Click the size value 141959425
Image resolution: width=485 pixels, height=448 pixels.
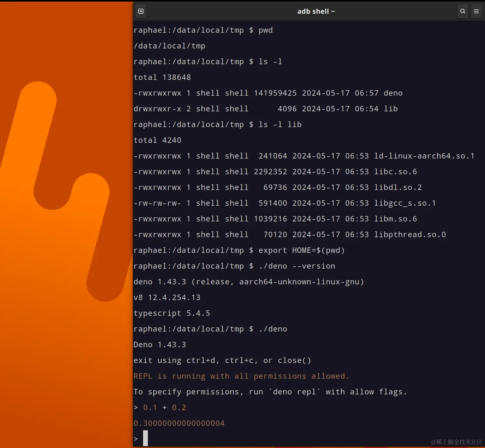[x=275, y=93]
